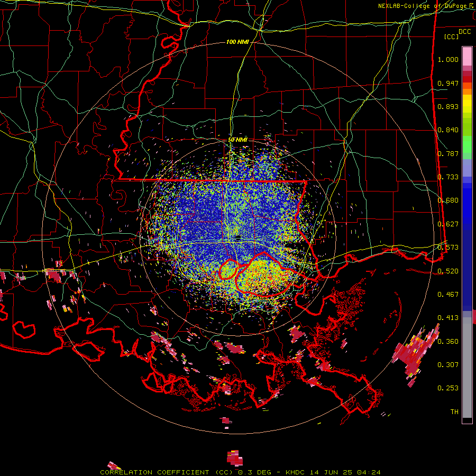The width and height of the screenshot is (476, 476).
Task: Click the 0.733 scale value
Action: point(448,177)
